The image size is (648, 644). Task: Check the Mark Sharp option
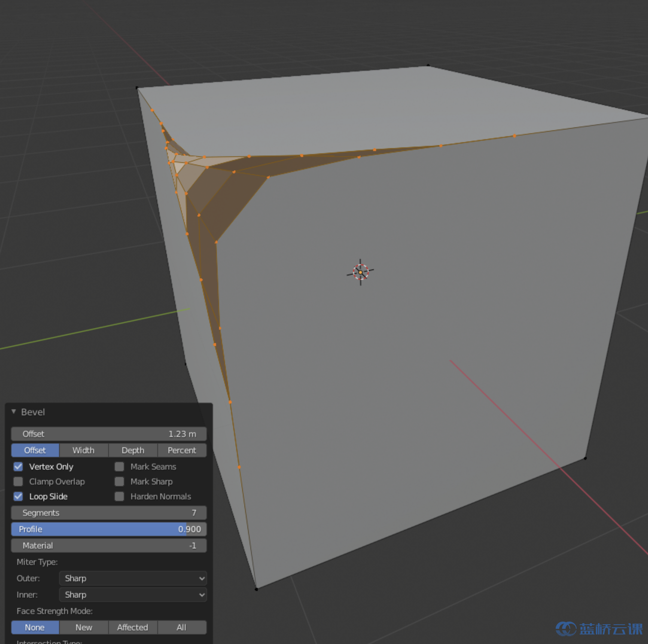pos(120,481)
